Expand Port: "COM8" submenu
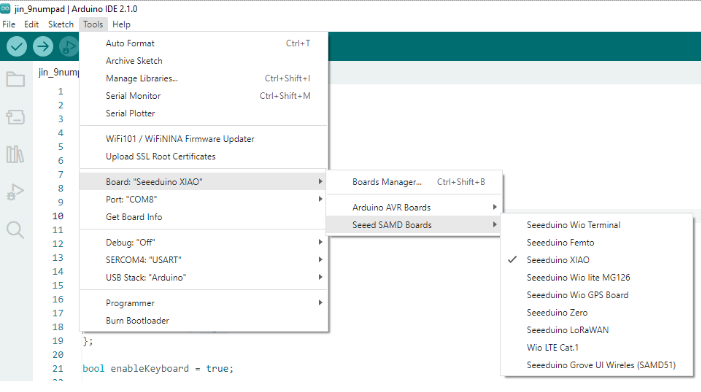 pyautogui.click(x=204, y=199)
